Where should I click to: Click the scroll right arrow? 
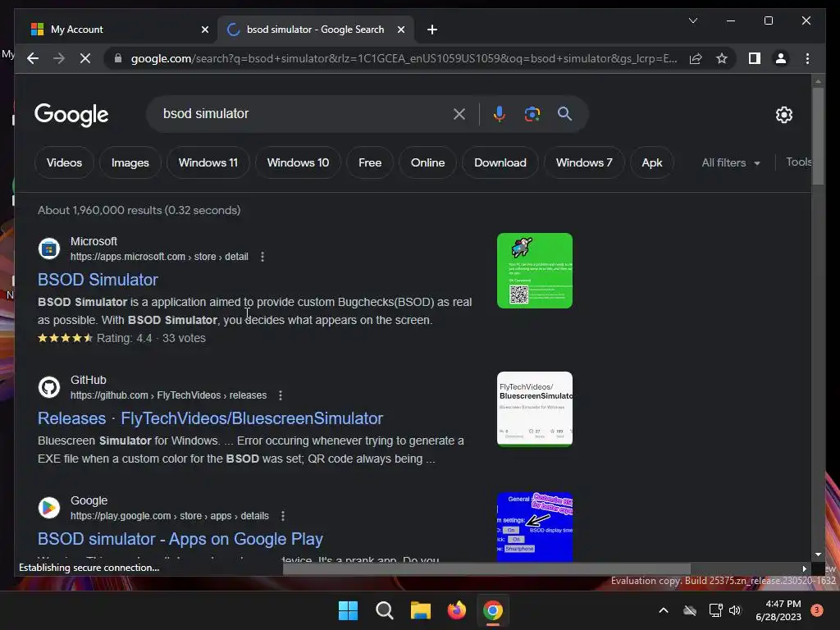804,568
